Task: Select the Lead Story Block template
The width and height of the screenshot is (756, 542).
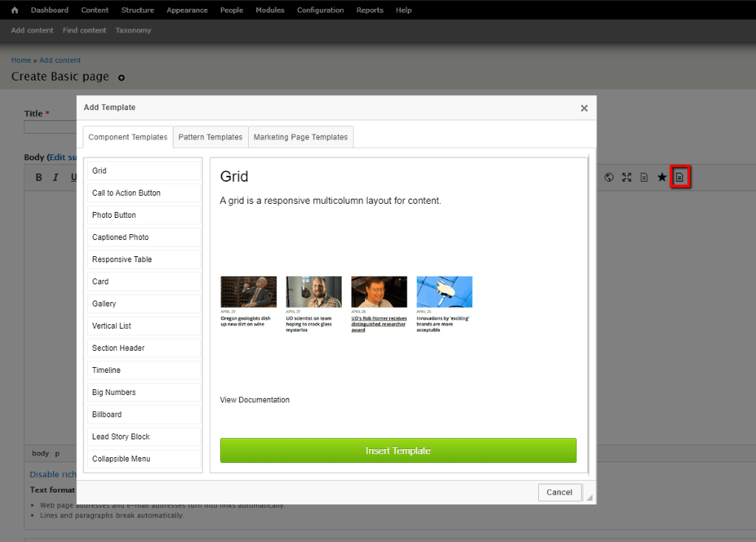Action: pos(144,437)
